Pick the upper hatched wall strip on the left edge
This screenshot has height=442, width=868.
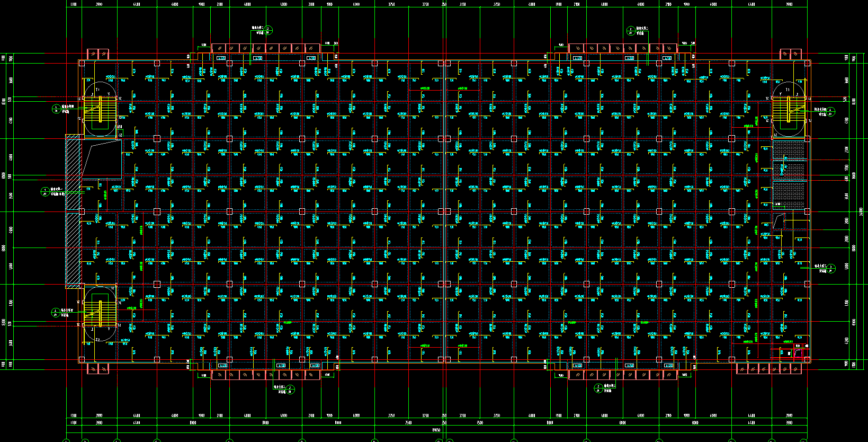pyautogui.click(x=73, y=172)
